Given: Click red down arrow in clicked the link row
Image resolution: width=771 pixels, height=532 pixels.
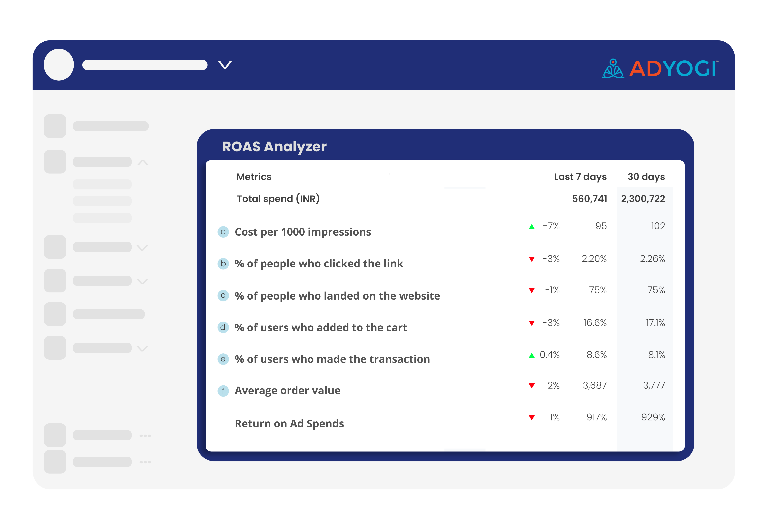Looking at the screenshot, I should (532, 259).
